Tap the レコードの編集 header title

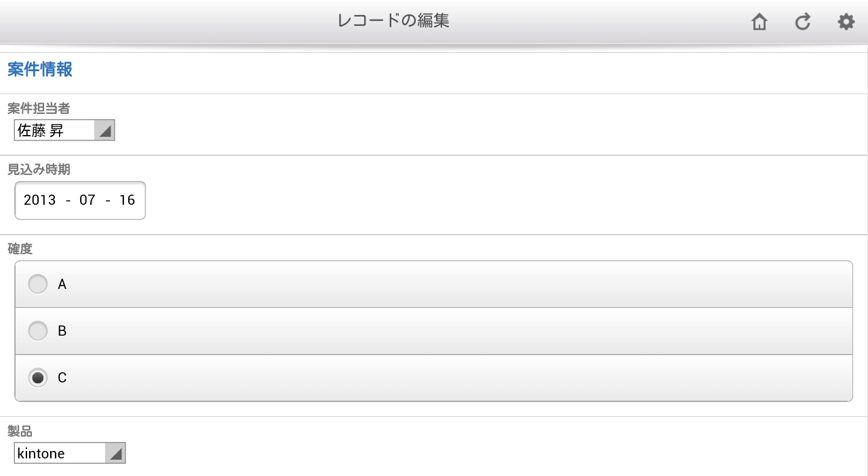394,21
